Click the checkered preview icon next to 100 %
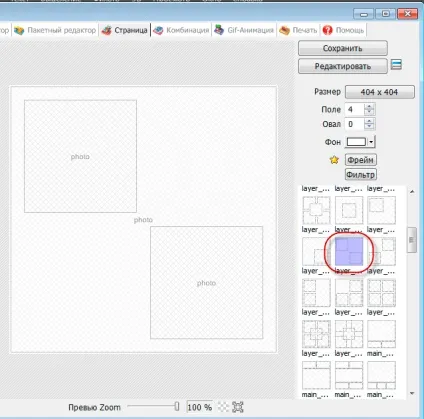Screen dimensions: 424x419 tap(223, 407)
